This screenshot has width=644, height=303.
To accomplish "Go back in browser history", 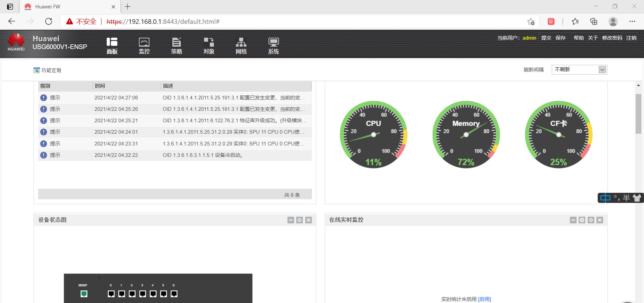I will click(x=12, y=21).
